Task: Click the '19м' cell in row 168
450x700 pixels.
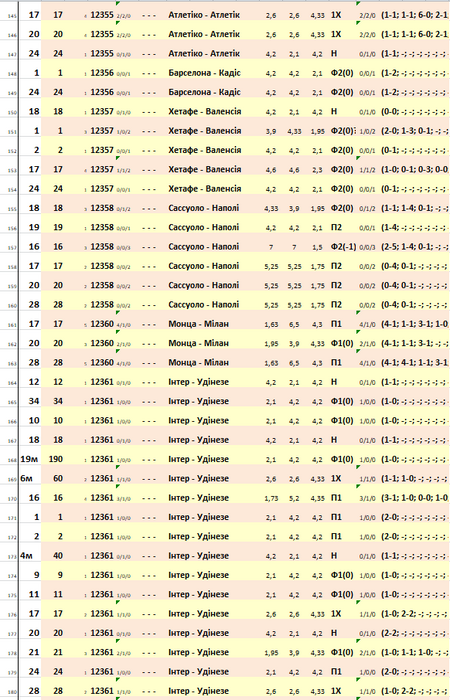Action: point(30,459)
